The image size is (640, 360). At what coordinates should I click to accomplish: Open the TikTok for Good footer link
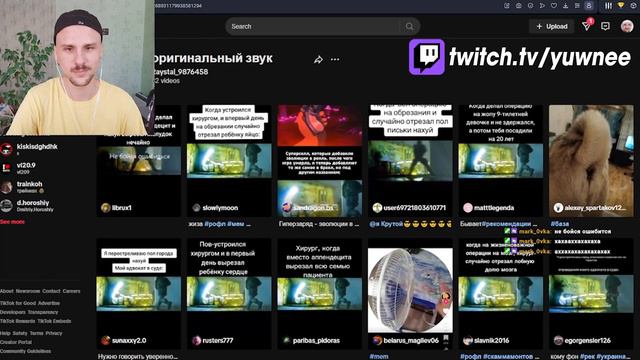[18, 303]
